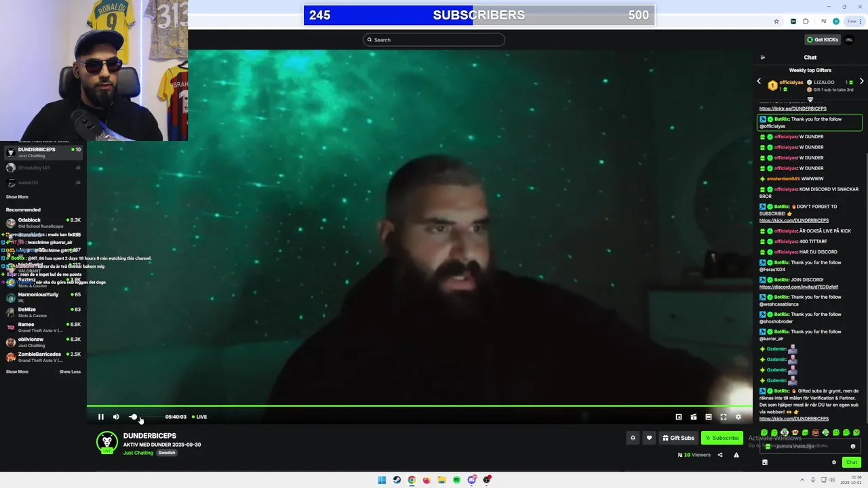This screenshot has width=868, height=488.
Task: Expand the gifters leaderboard arrow
Action: click(x=810, y=100)
